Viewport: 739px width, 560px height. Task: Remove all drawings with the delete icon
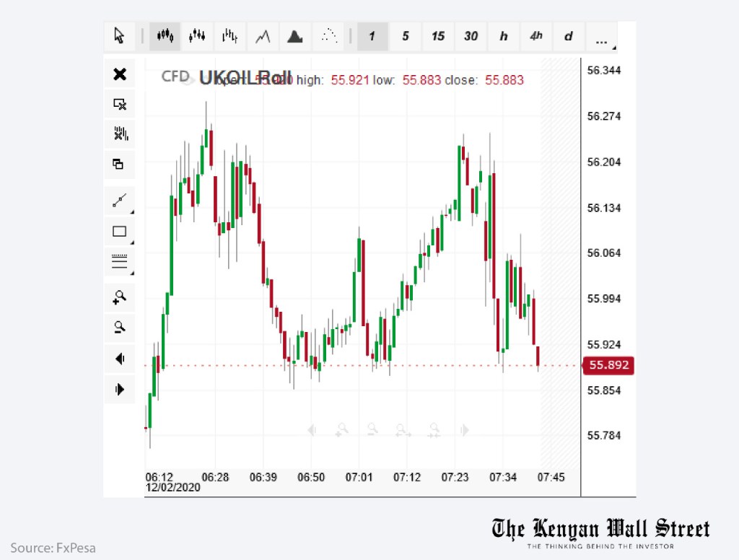click(120, 103)
